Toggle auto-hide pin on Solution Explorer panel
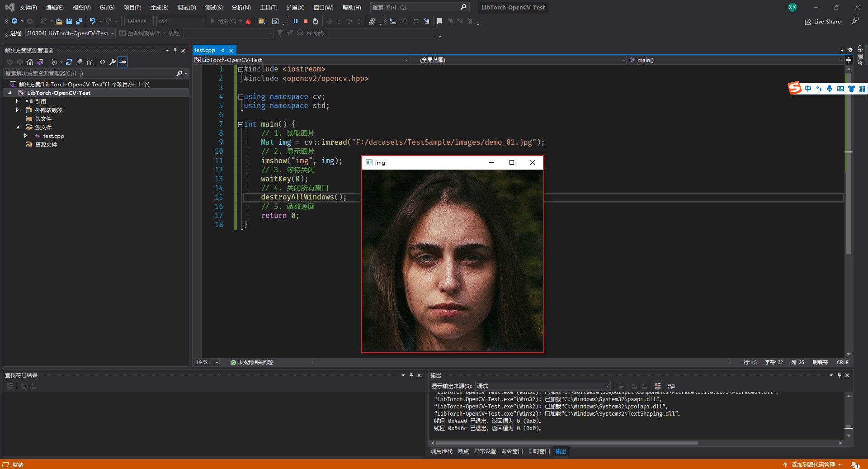The image size is (868, 469). pyautogui.click(x=175, y=50)
